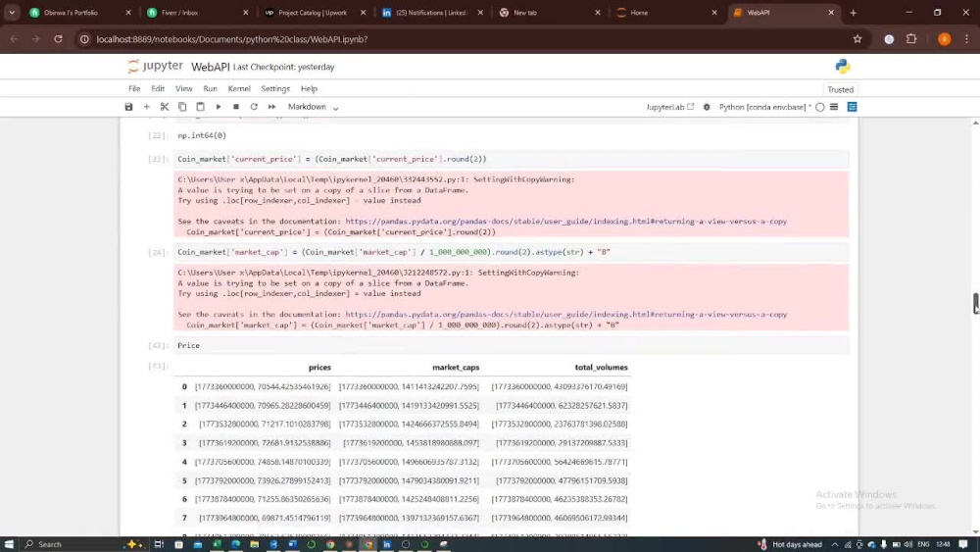The height and width of the screenshot is (552, 980).
Task: Open the View menu
Action: [x=184, y=89]
